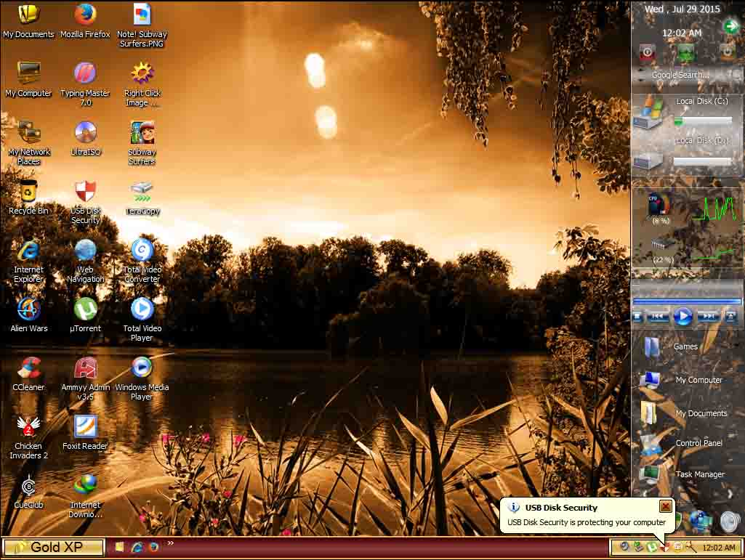
Task: Click the Gold XP start button
Action: pos(54,547)
